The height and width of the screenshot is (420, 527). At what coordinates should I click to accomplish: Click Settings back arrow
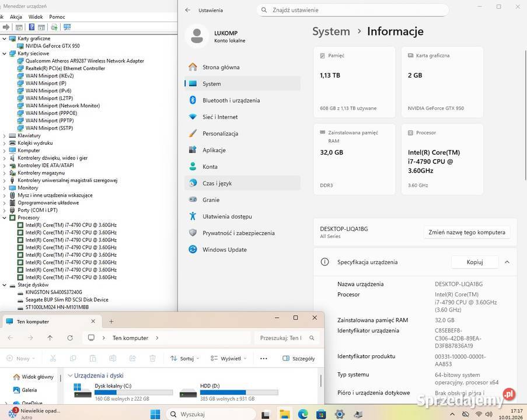tap(188, 10)
